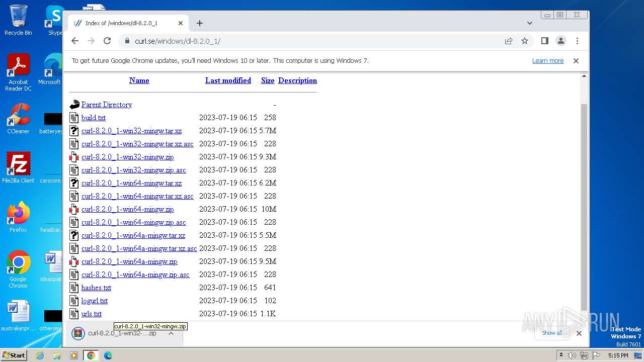Open urls.txt link
This screenshot has width=644, height=362.
[x=92, y=314]
